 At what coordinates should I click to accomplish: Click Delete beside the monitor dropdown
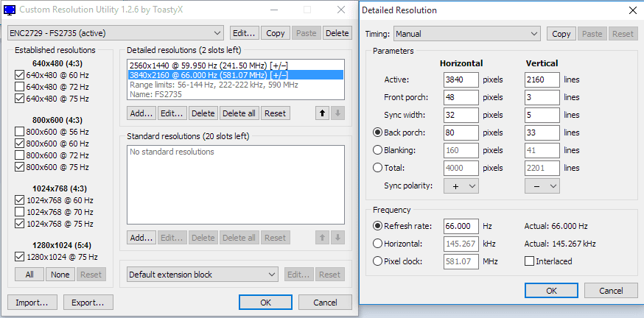tap(337, 33)
